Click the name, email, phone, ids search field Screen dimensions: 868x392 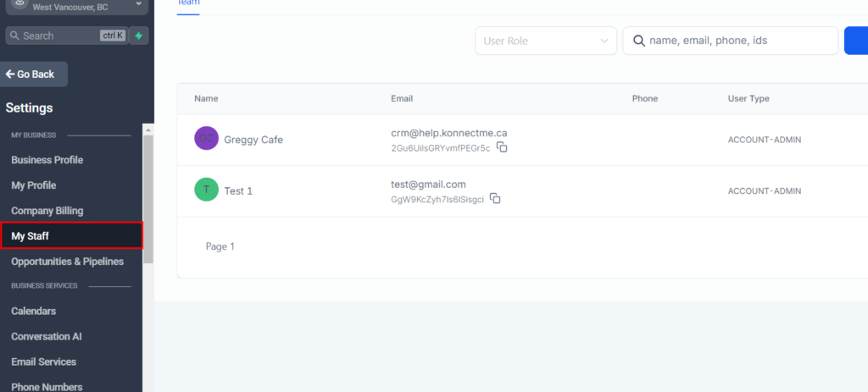coord(737,41)
